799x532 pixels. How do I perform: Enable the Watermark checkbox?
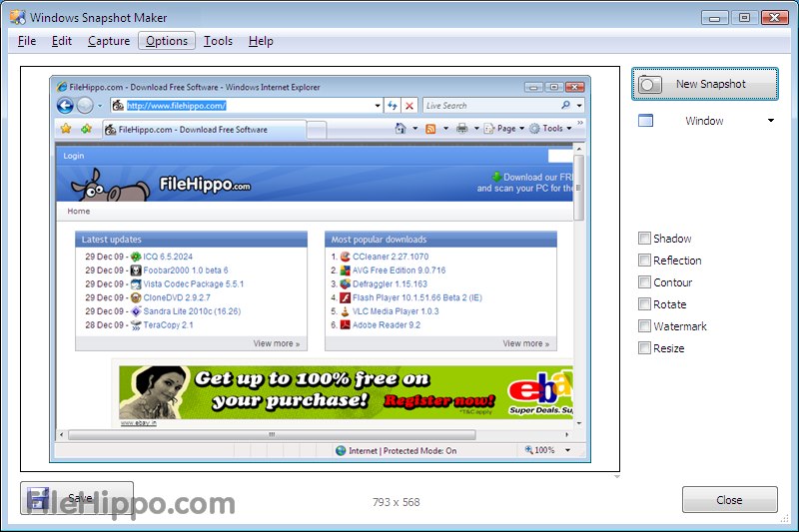click(644, 325)
